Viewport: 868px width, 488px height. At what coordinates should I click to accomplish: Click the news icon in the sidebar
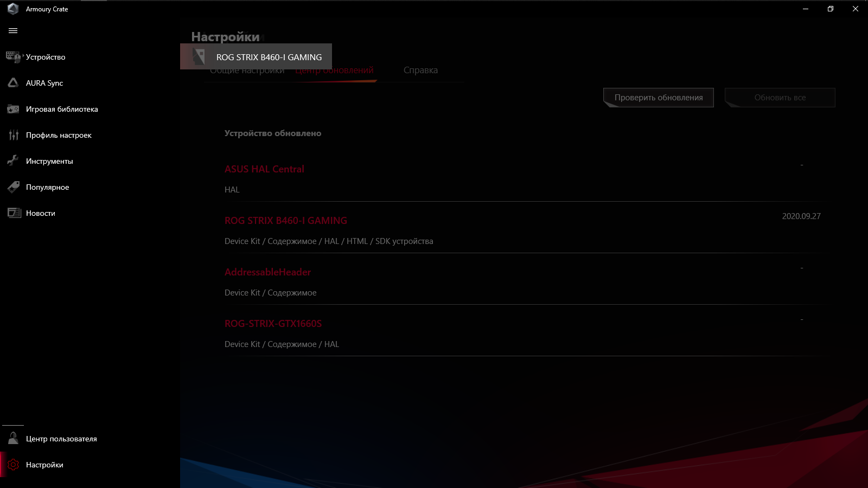14,213
